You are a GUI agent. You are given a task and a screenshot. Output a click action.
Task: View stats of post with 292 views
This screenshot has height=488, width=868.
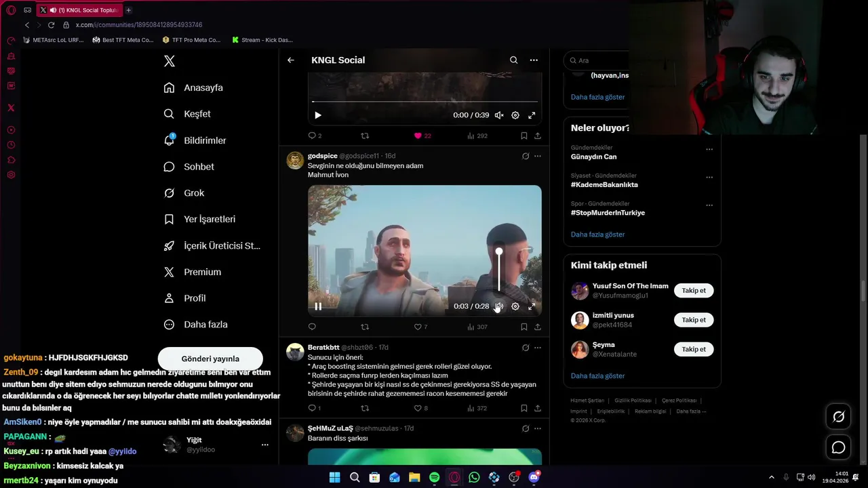(477, 136)
